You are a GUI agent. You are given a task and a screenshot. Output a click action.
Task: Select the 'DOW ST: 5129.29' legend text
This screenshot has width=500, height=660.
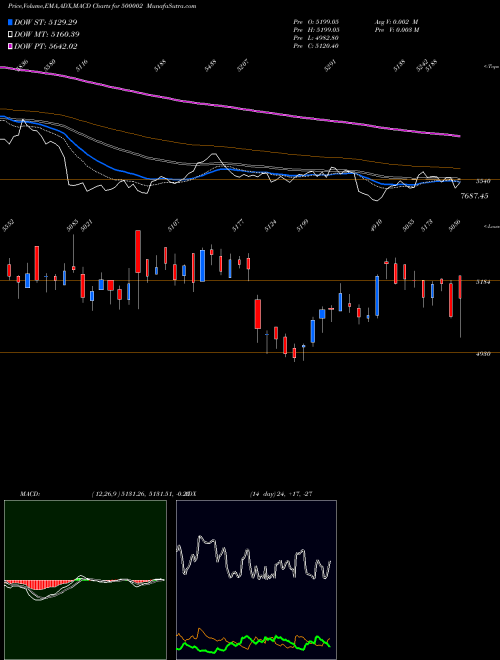[45, 22]
